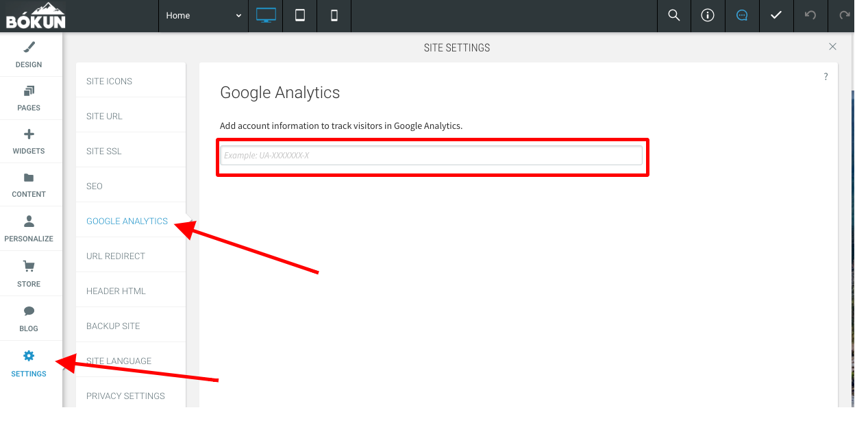
Task: Select SEO settings tab
Action: click(x=131, y=186)
